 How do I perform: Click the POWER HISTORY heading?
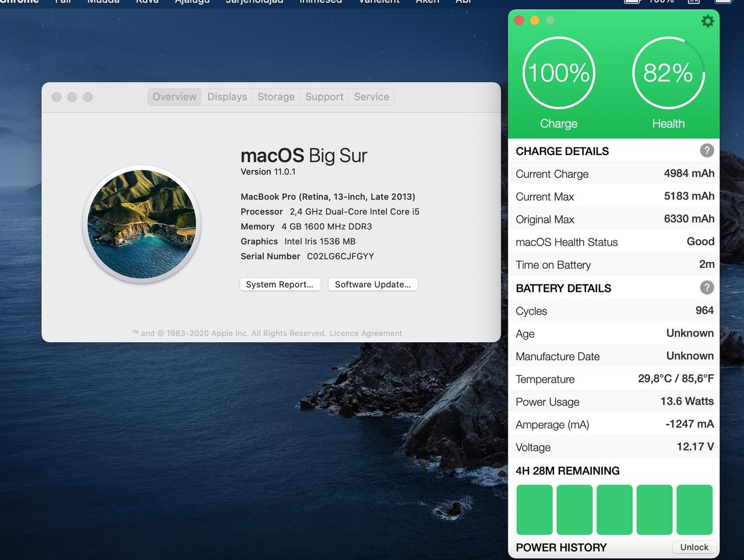[x=561, y=547]
